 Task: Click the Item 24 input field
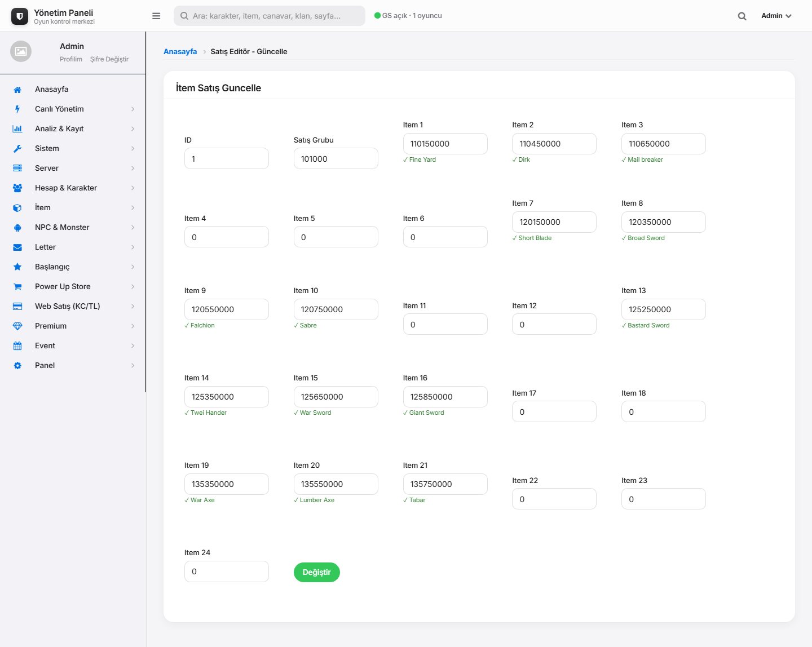click(227, 571)
